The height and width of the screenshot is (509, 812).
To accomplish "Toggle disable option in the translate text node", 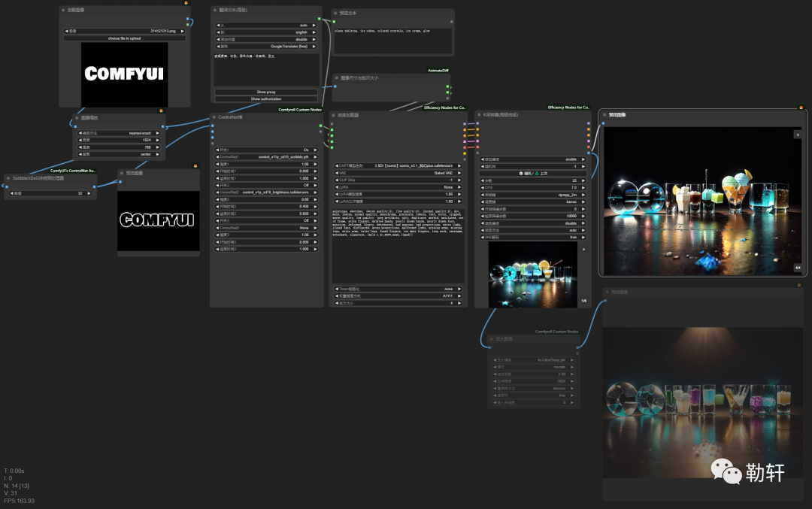I will pos(266,39).
